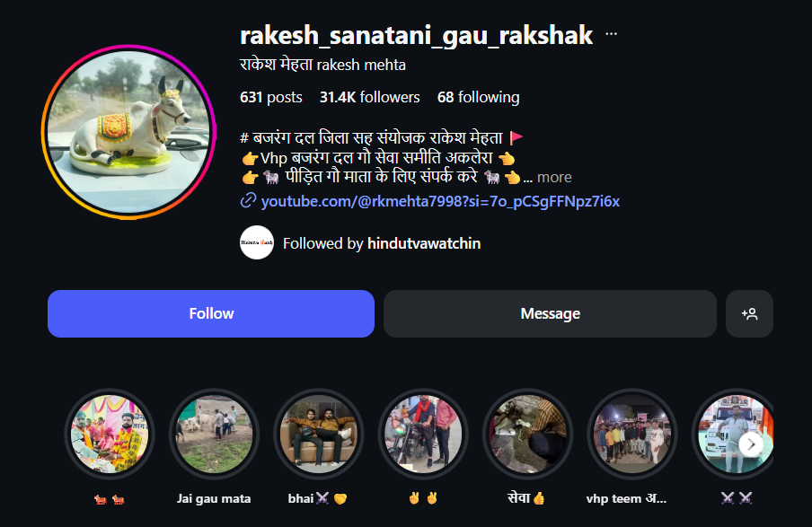Open the three-dot options menu beside username
This screenshot has height=527, width=812.
pos(611,34)
